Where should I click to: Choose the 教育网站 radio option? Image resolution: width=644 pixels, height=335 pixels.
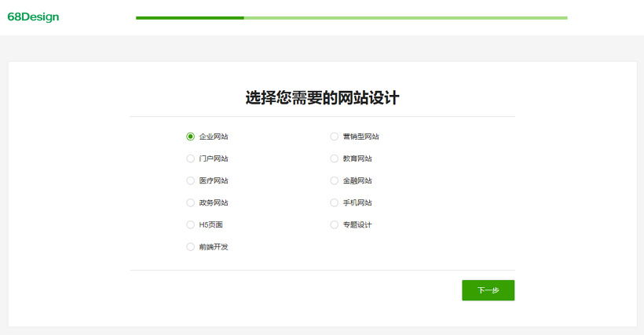(x=335, y=158)
